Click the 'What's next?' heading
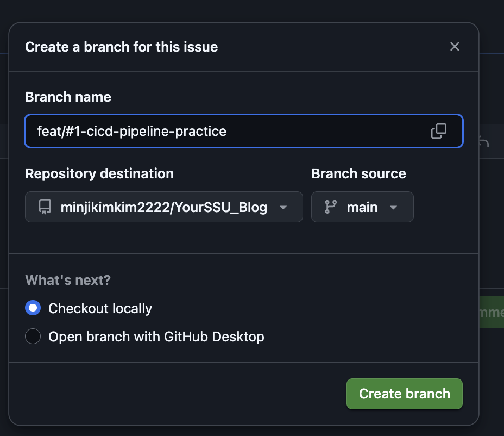 click(x=68, y=280)
